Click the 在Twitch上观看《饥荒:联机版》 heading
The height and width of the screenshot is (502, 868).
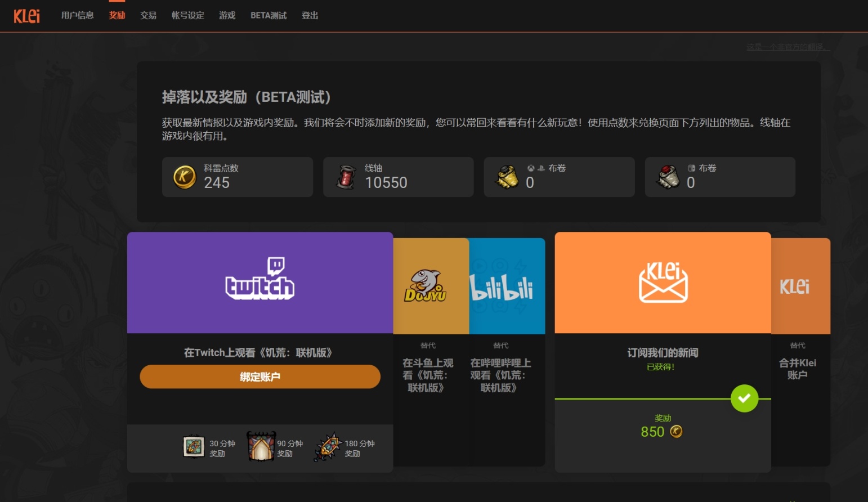258,353
